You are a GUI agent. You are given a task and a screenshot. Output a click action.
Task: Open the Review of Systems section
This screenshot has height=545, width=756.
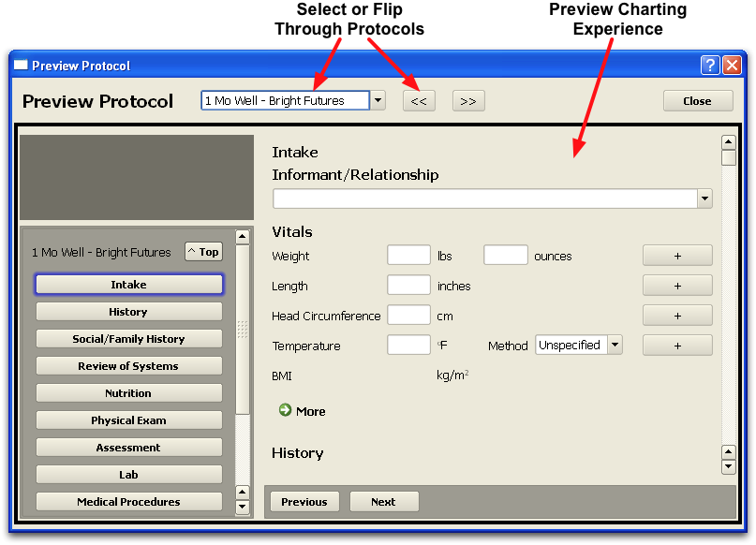(x=128, y=366)
